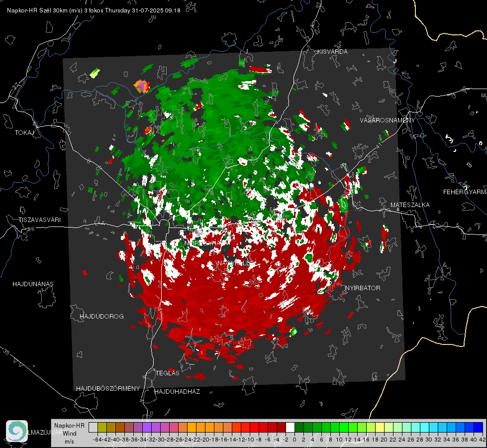
Task: Pick the dark red -4 to -2 swatch
Action: [x=281, y=428]
